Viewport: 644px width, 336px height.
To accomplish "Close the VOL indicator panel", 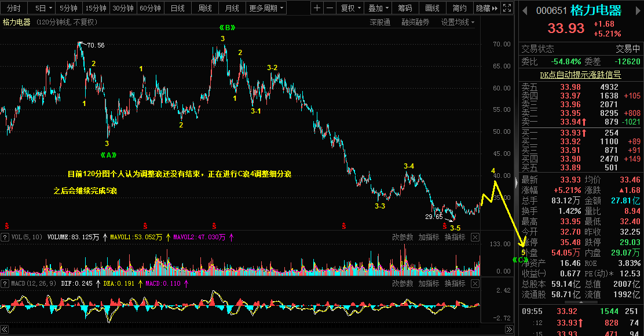I will coord(475,237).
